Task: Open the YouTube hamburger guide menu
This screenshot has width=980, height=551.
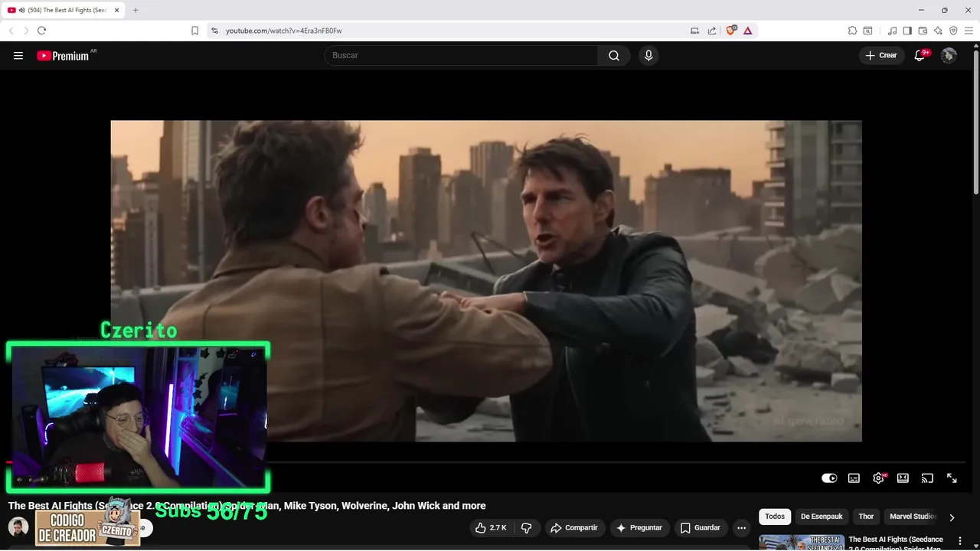Action: (x=18, y=55)
